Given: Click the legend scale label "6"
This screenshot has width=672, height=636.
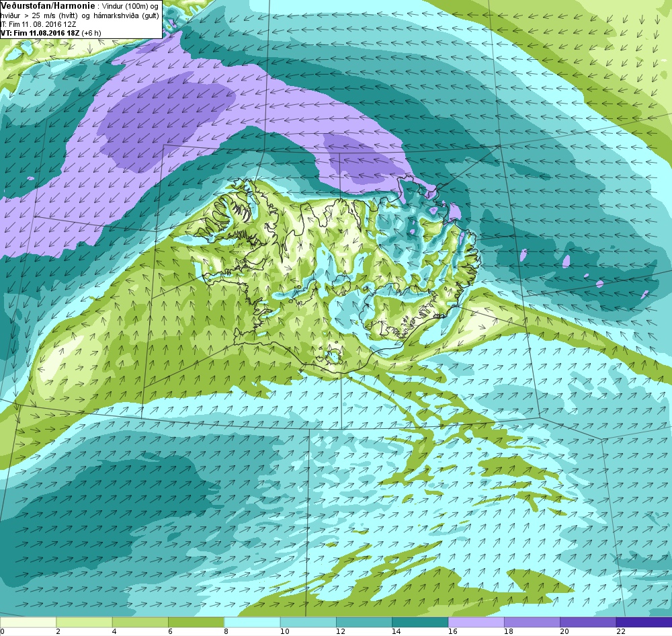Looking at the screenshot, I should [x=170, y=631].
